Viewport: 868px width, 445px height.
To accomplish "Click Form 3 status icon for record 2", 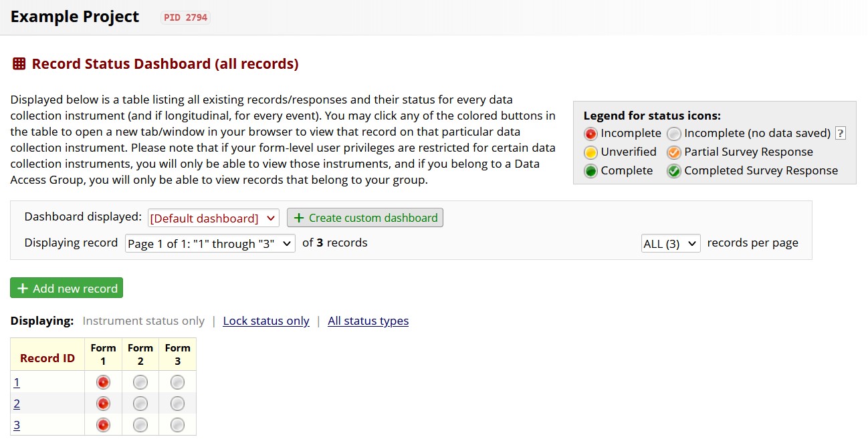I will (x=177, y=404).
